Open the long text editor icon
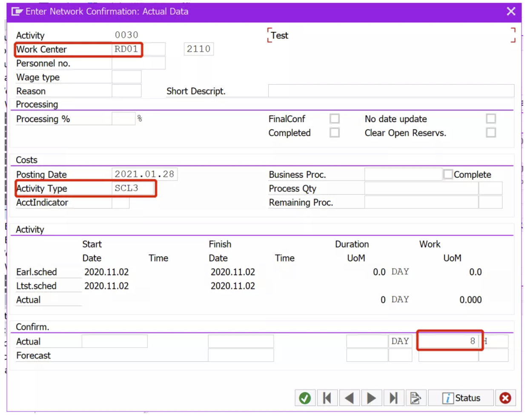The width and height of the screenshot is (530, 420). pos(415,398)
